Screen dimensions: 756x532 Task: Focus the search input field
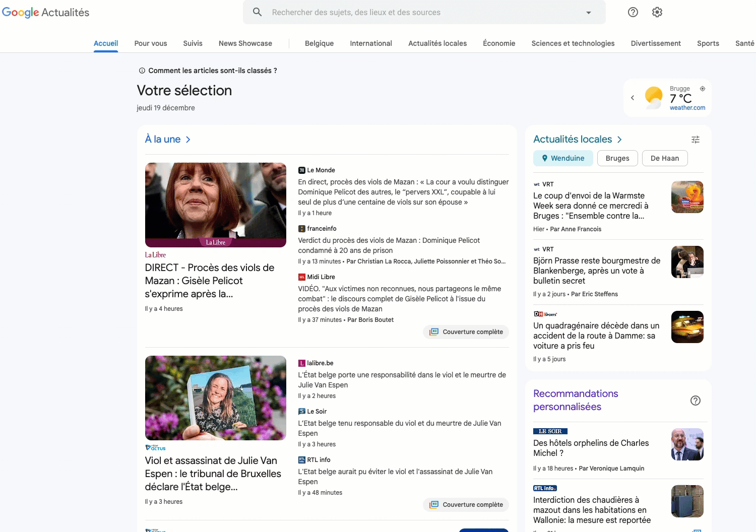pyautogui.click(x=423, y=12)
